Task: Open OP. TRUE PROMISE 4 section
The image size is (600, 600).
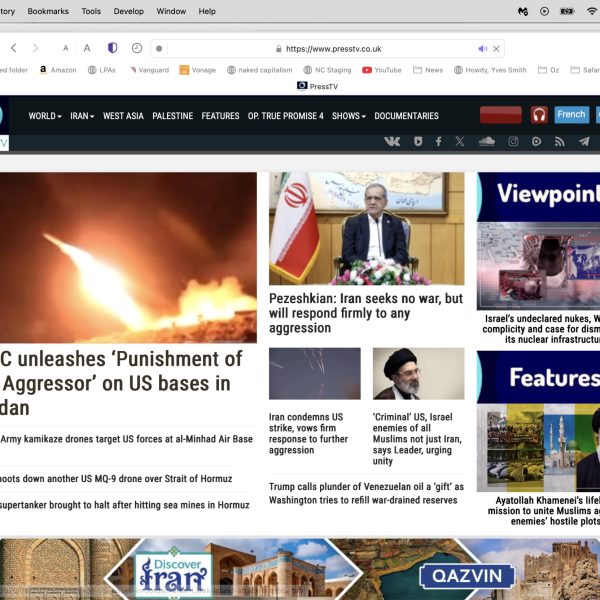Action: 285,116
